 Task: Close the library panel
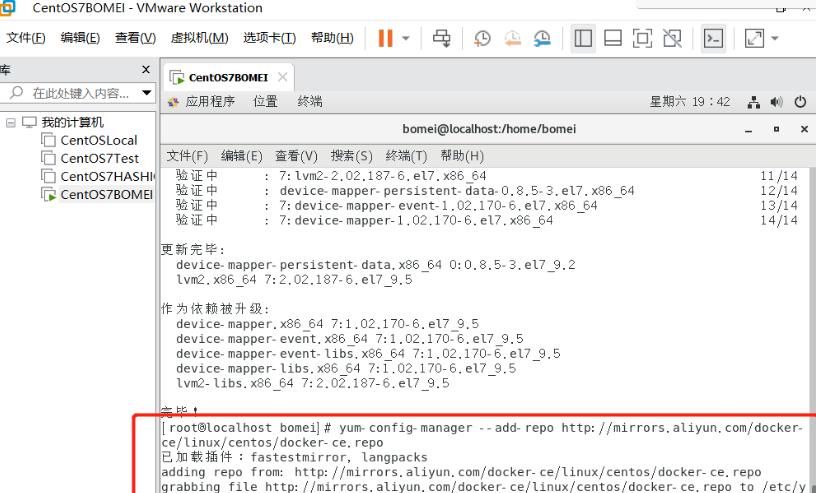pos(146,69)
